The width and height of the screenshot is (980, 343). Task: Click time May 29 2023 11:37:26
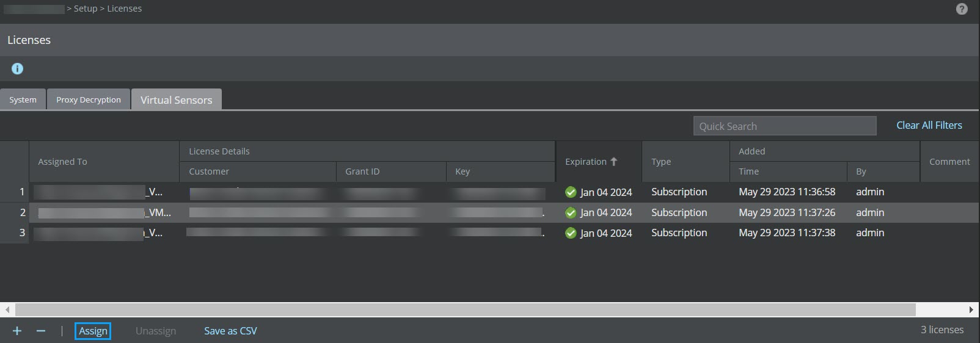click(x=787, y=212)
